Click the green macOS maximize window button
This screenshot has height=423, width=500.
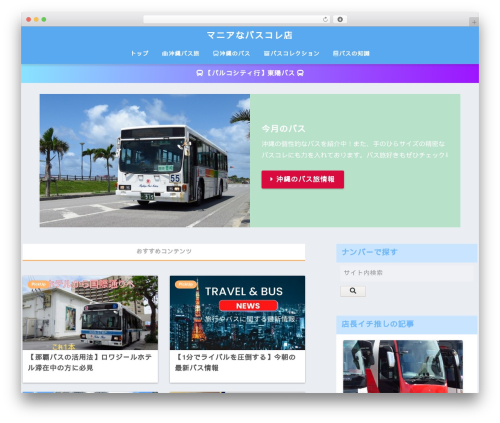[x=44, y=20]
